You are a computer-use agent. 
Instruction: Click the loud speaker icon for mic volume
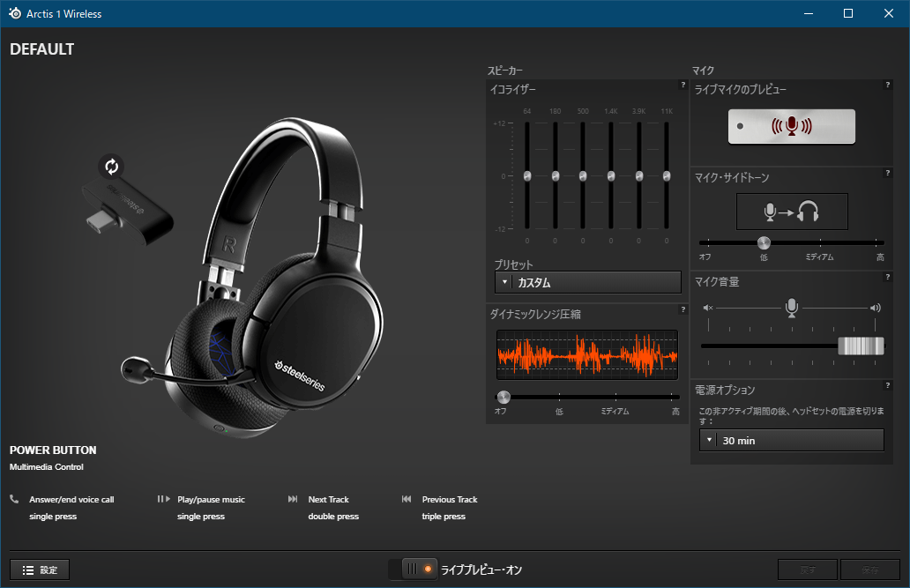click(x=876, y=308)
